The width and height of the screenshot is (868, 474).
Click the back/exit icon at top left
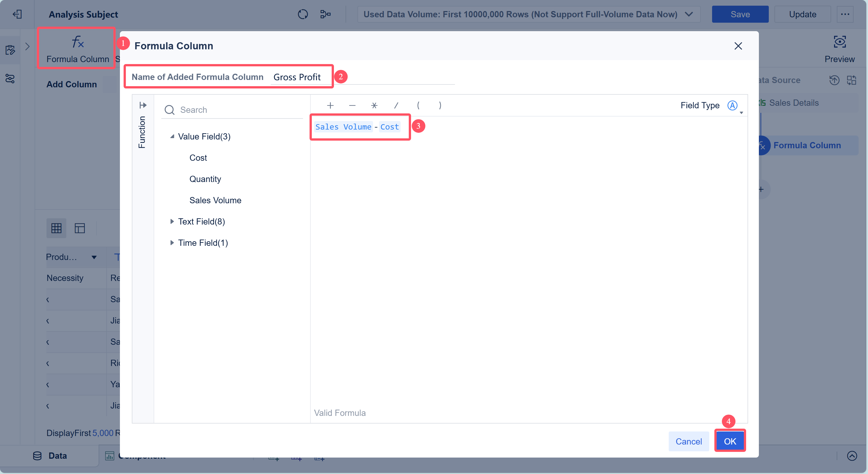coord(17,14)
